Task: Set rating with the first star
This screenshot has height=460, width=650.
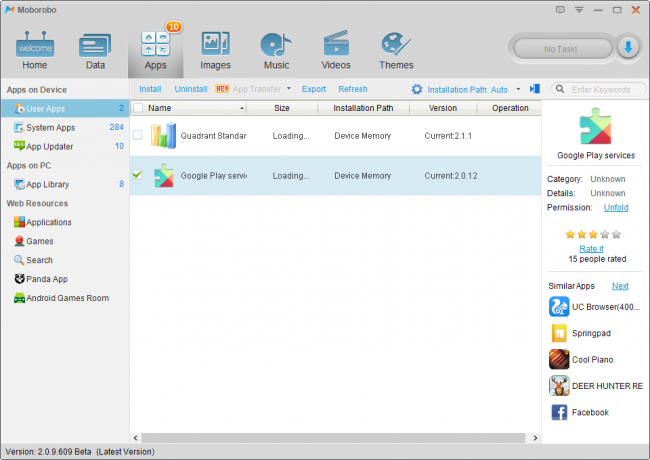Action: click(x=570, y=235)
